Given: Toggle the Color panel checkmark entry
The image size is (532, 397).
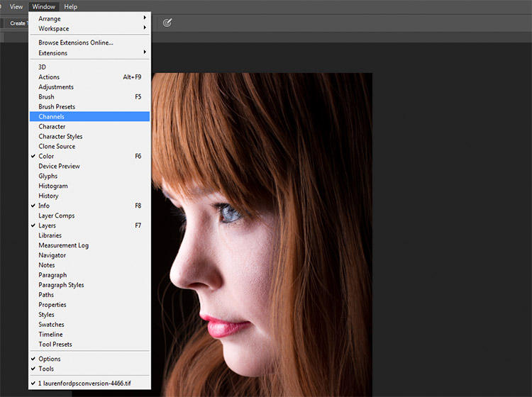Looking at the screenshot, I should 89,156.
